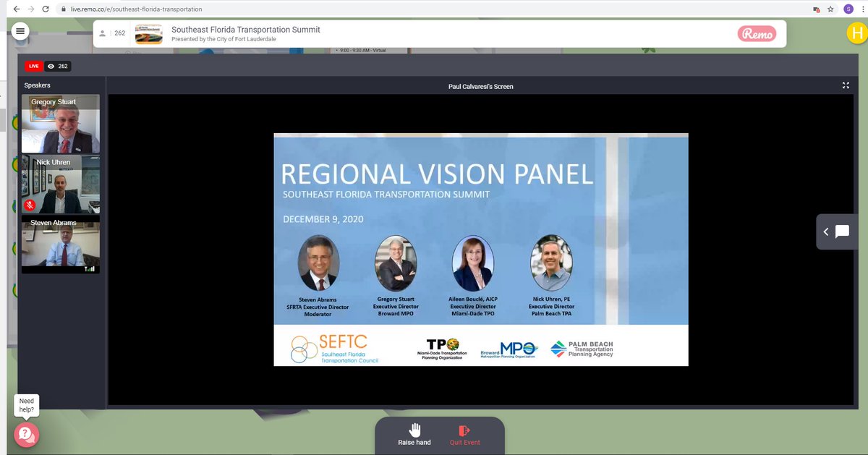Click the Raise hand button
Screen dimensions: 868x455
pyautogui.click(x=414, y=435)
